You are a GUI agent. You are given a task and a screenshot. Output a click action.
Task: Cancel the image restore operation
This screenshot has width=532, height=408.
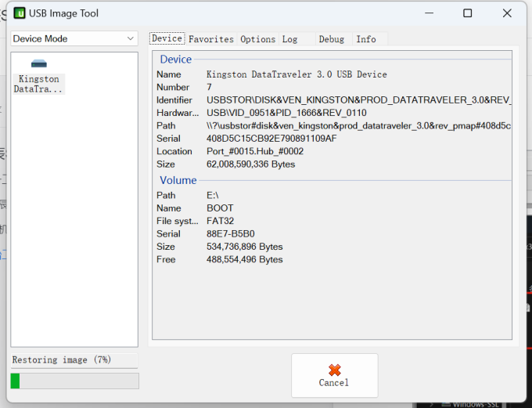(x=334, y=375)
